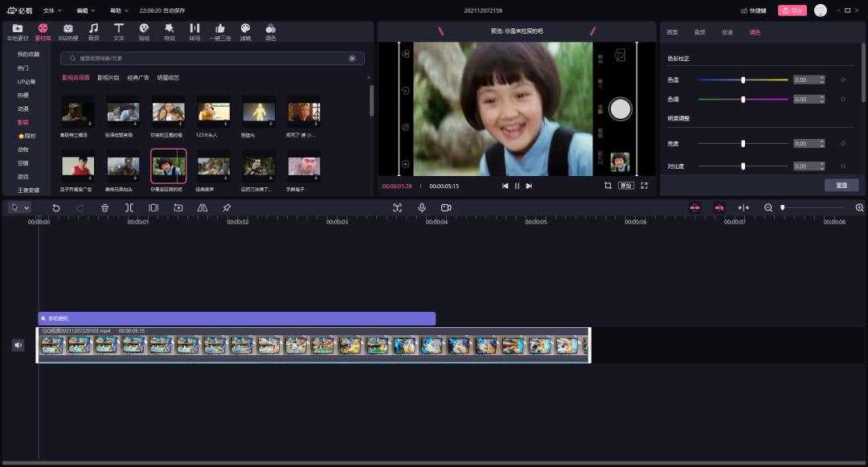Select the 经典广告 category tab
Image resolution: width=868 pixels, height=467 pixels.
(x=137, y=78)
